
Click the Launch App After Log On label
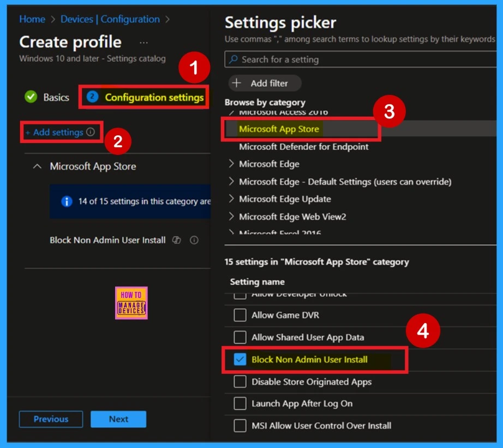(302, 403)
